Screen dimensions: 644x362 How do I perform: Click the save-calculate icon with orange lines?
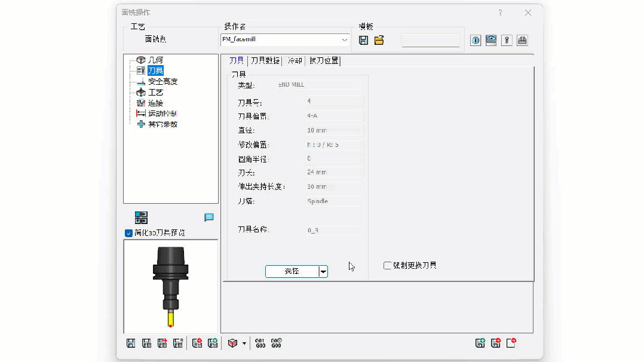coord(178,343)
